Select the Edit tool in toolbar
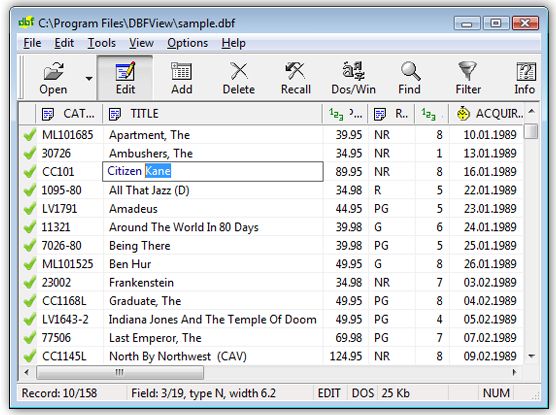This screenshot has width=556, height=415. (125, 71)
